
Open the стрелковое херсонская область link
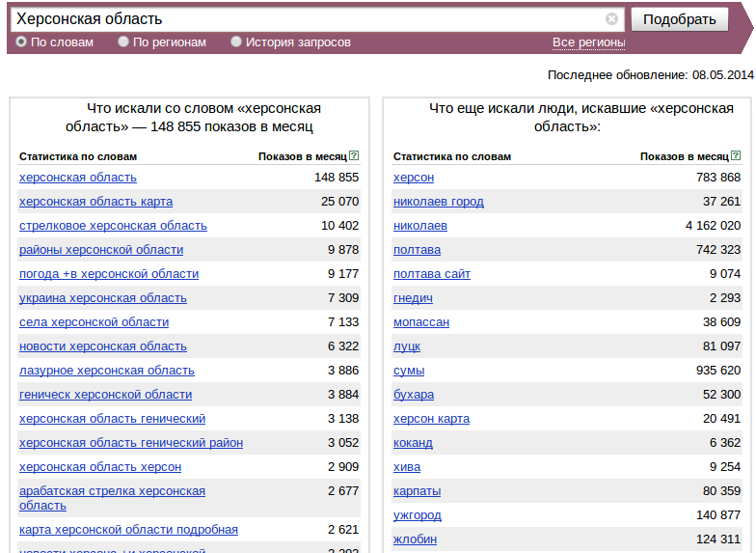114,226
